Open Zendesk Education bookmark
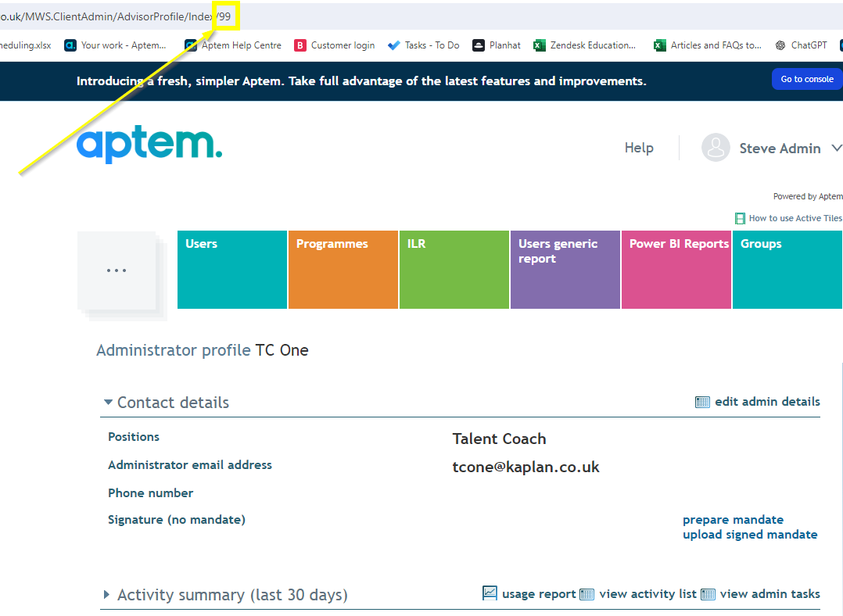Screen dimensions: 843x616 tap(584, 45)
